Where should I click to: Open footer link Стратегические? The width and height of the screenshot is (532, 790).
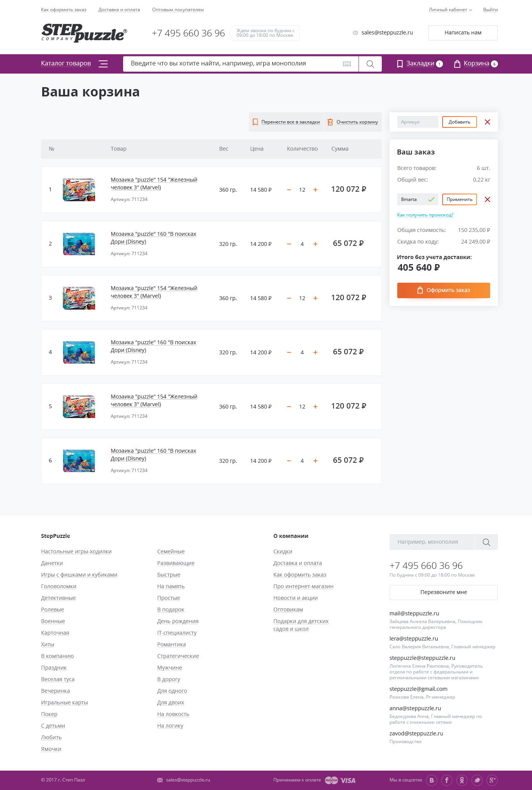[178, 656]
